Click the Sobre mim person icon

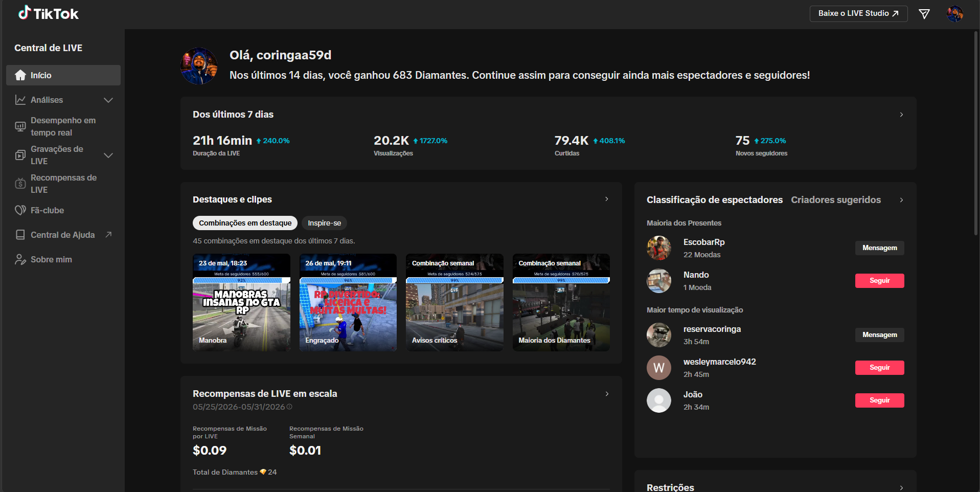click(x=20, y=259)
